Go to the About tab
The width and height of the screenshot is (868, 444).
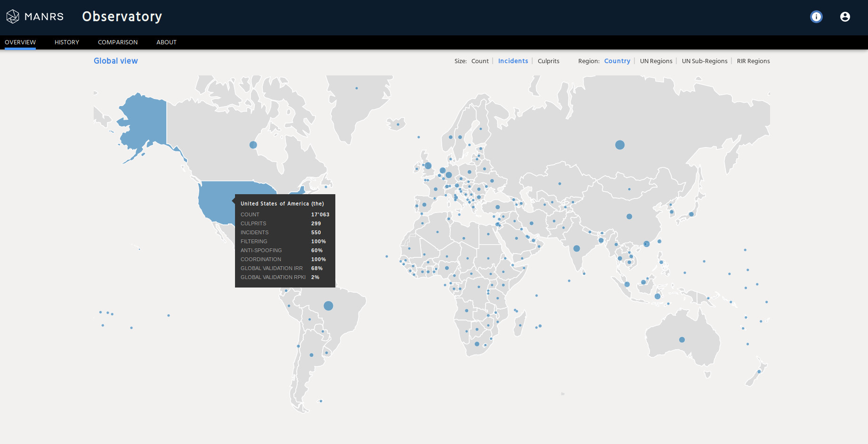tap(166, 42)
